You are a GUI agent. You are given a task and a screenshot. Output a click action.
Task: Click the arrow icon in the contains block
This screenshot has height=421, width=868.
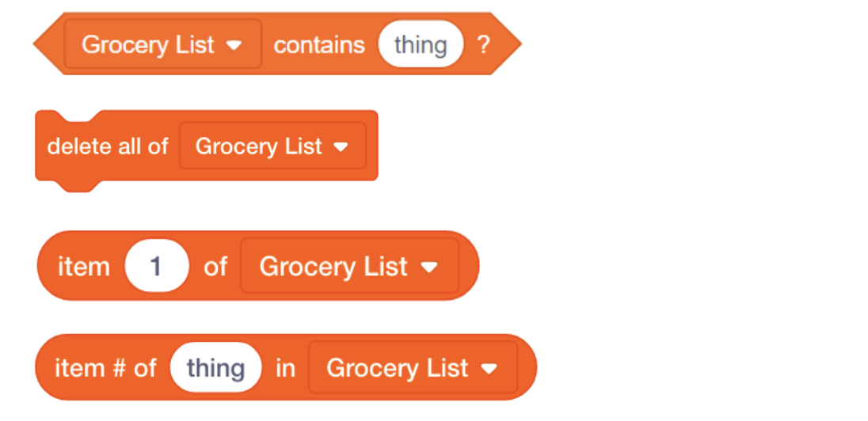pos(234,45)
